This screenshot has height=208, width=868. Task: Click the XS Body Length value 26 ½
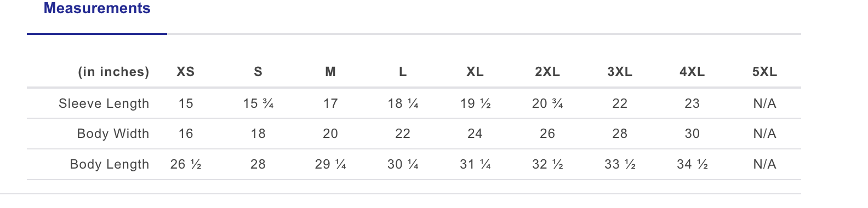click(186, 164)
